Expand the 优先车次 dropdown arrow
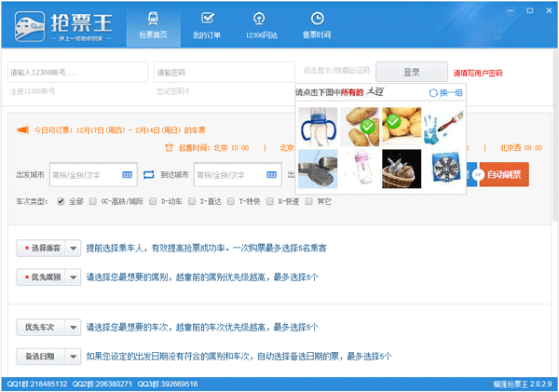 pyautogui.click(x=74, y=327)
